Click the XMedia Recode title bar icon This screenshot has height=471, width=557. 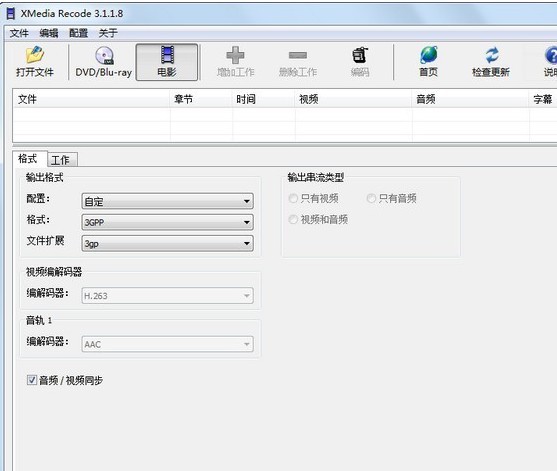[x=11, y=13]
